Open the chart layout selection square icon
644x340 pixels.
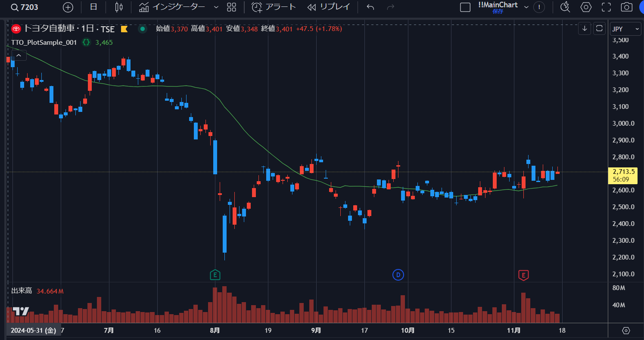click(x=465, y=7)
